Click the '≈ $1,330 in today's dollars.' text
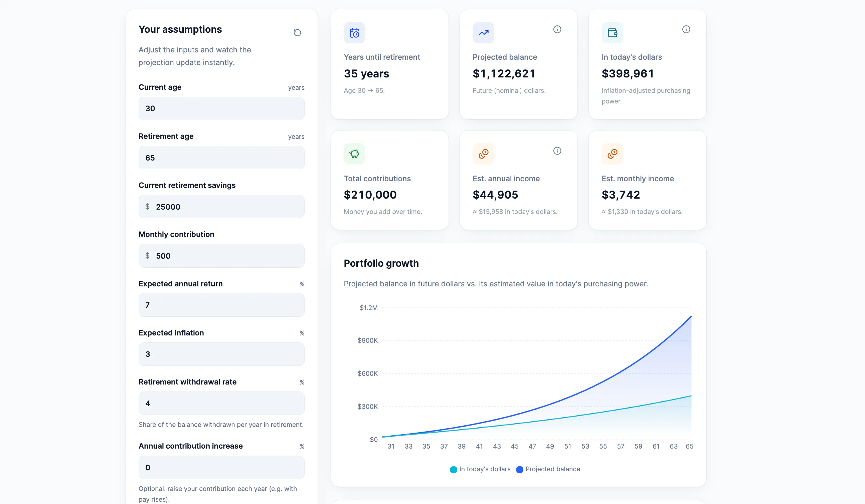The image size is (865, 504). point(642,212)
